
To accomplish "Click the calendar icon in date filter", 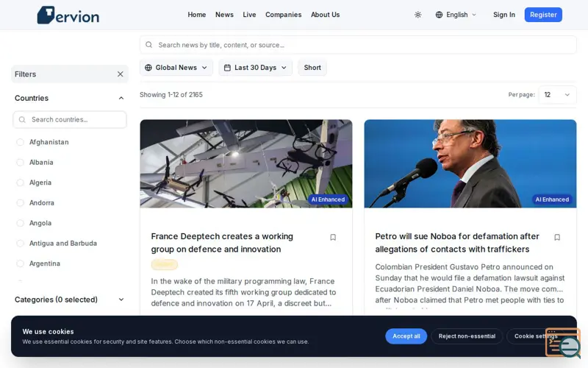I will [227, 68].
